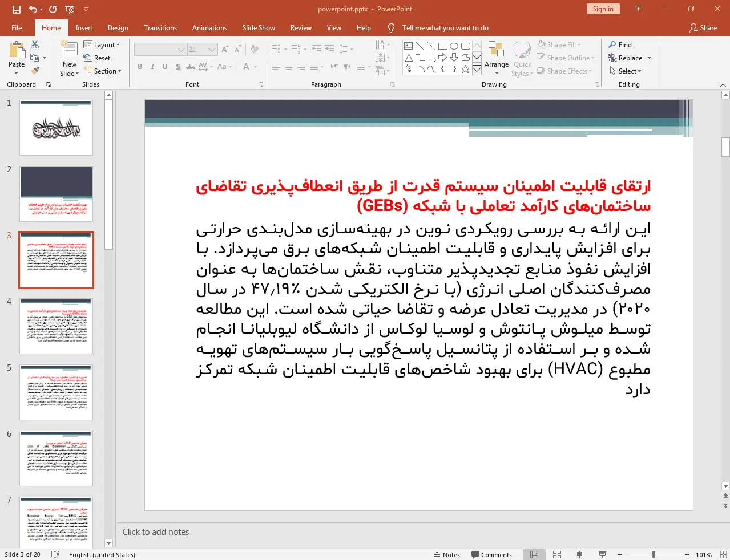Expand the Shape Effects dropdown
Image resolution: width=730 pixels, height=560 pixels.
564,71
